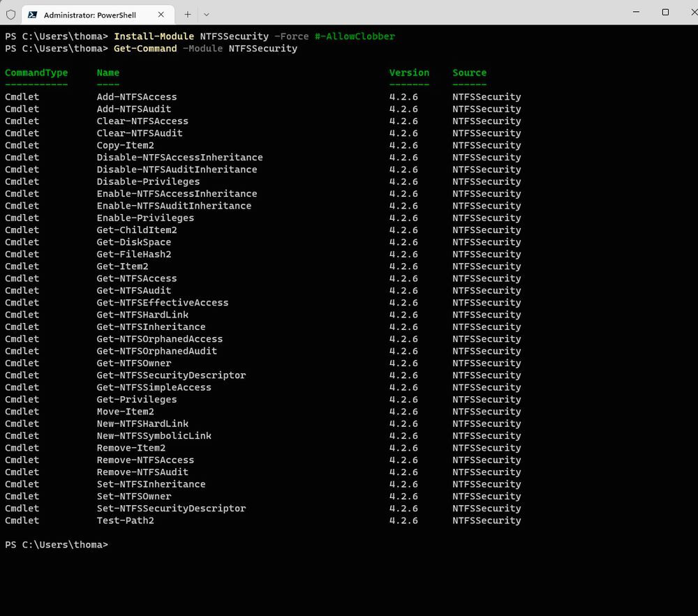Click the Test-Path2 cmdlet name
The height and width of the screenshot is (616, 698).
pos(125,520)
